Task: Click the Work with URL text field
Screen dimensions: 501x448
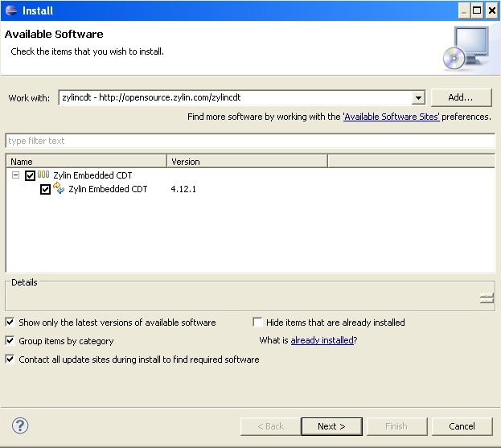Action: pos(236,97)
